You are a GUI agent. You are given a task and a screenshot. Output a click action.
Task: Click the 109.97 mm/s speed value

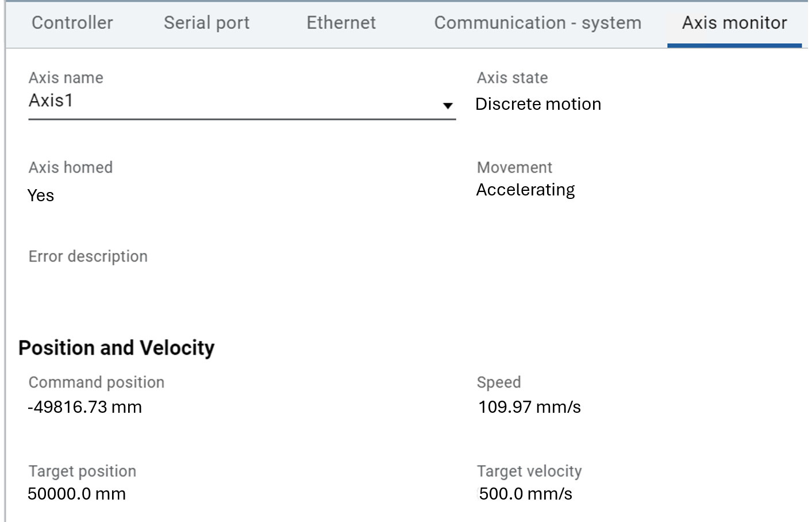tap(529, 407)
